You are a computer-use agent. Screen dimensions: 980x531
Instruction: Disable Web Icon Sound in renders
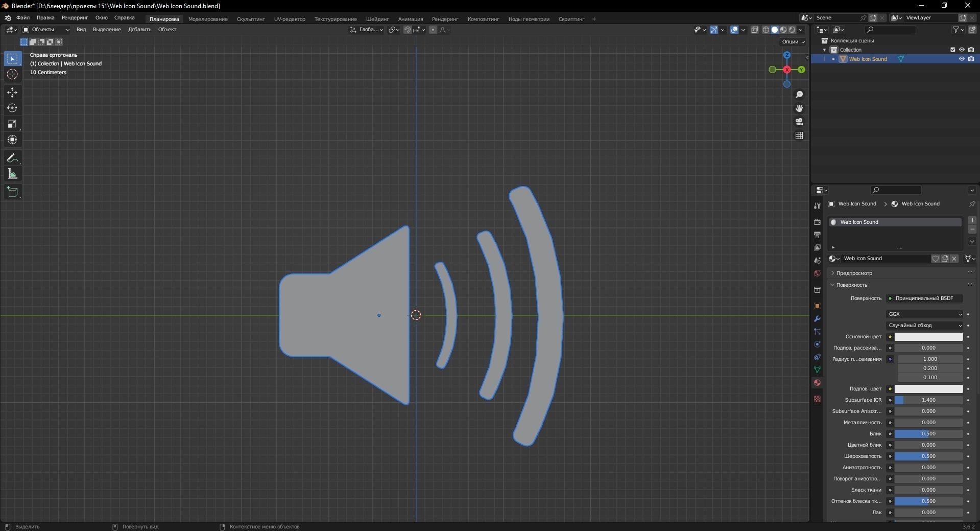[971, 59]
